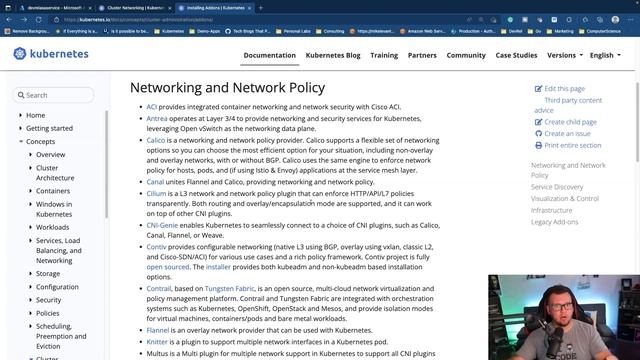Click the Create child page pencil icon
The height and width of the screenshot is (360, 640).
click(x=538, y=122)
